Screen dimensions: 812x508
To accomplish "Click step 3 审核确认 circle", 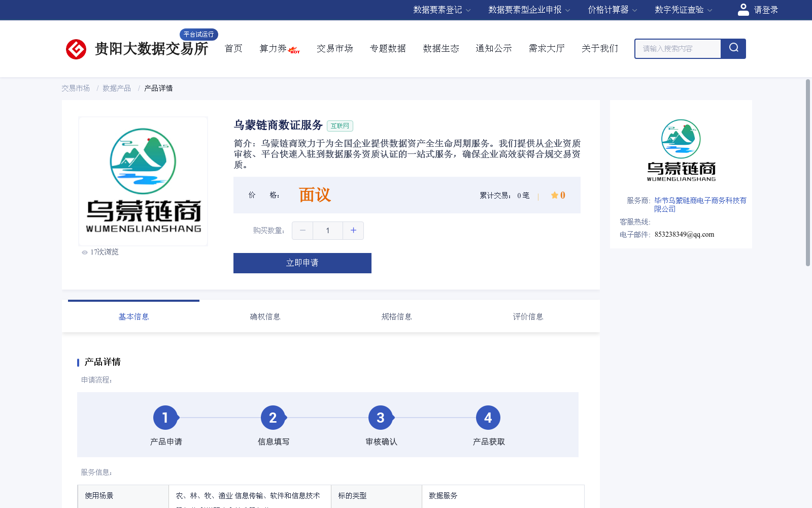I will (381, 418).
